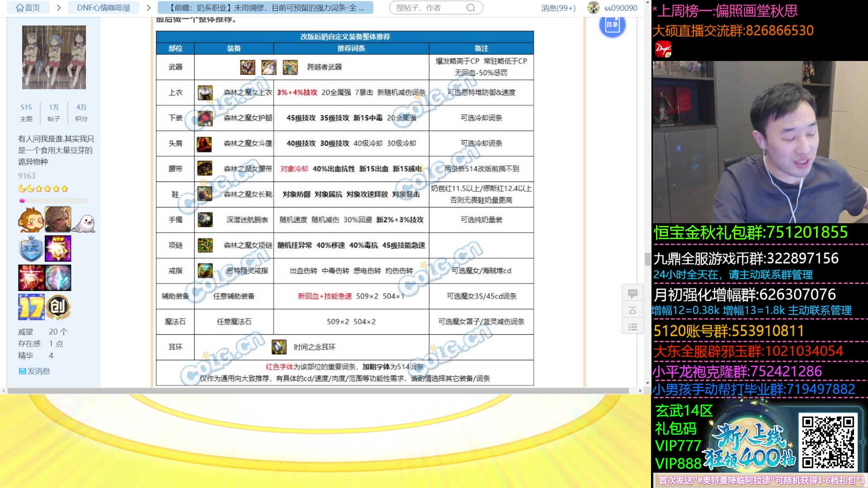868x488 pixels.
Task: Click the comment bubble icon on right sidebar
Action: pos(632,293)
